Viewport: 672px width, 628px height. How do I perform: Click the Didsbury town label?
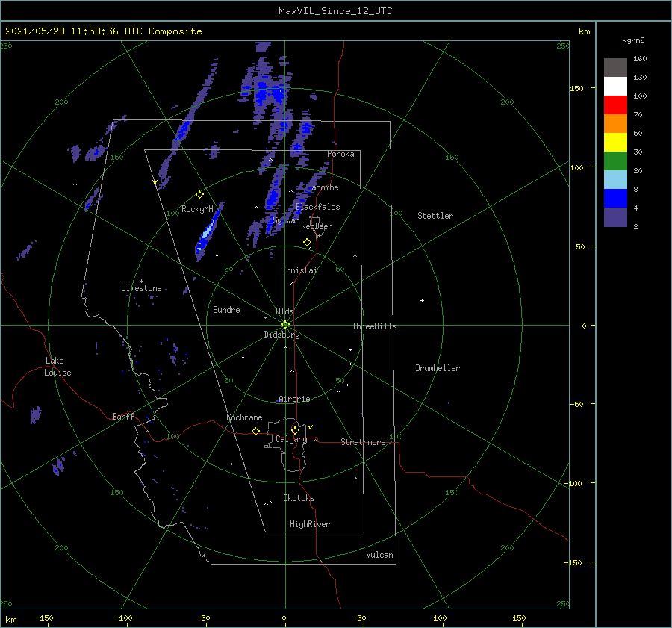[x=281, y=335]
